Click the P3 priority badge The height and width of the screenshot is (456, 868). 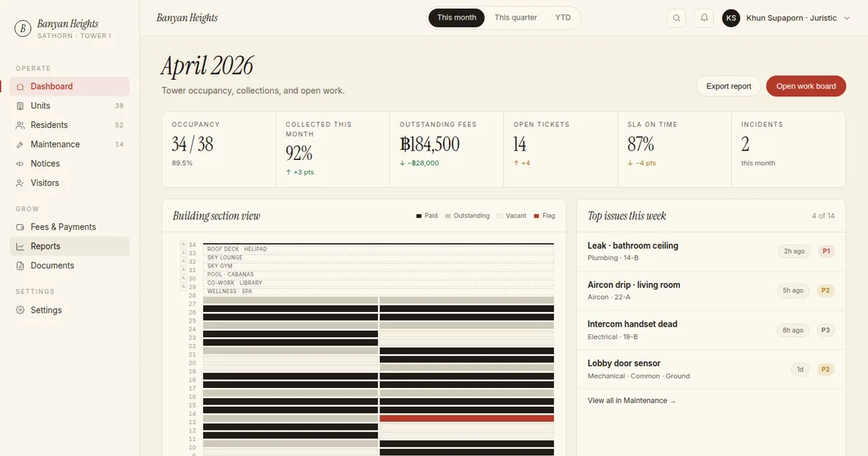(825, 330)
